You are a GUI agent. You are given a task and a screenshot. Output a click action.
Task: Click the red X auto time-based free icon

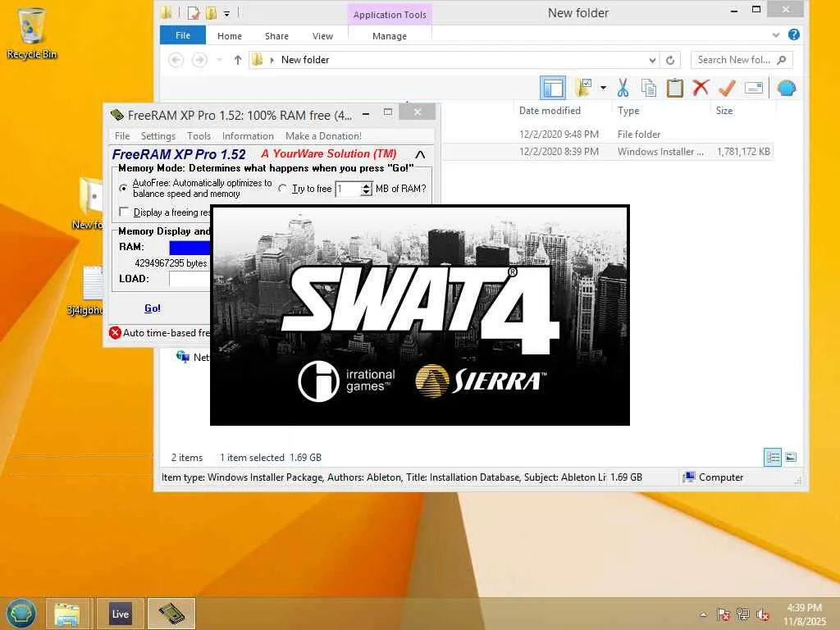pyautogui.click(x=115, y=333)
